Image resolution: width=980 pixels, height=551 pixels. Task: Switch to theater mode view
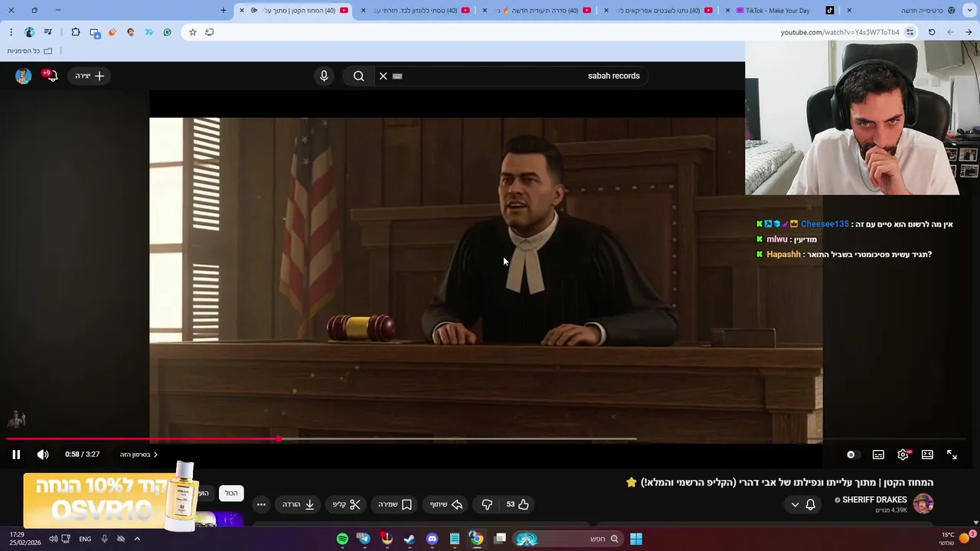(x=927, y=455)
